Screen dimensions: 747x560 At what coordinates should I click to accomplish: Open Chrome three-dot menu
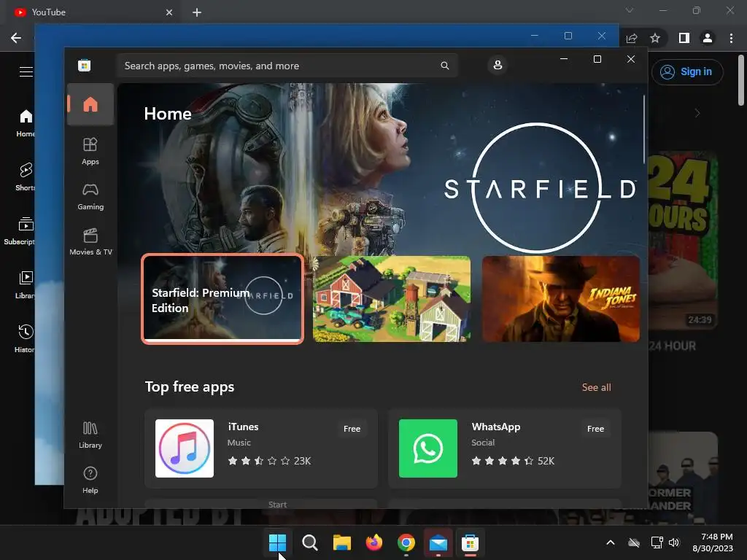[x=731, y=38]
